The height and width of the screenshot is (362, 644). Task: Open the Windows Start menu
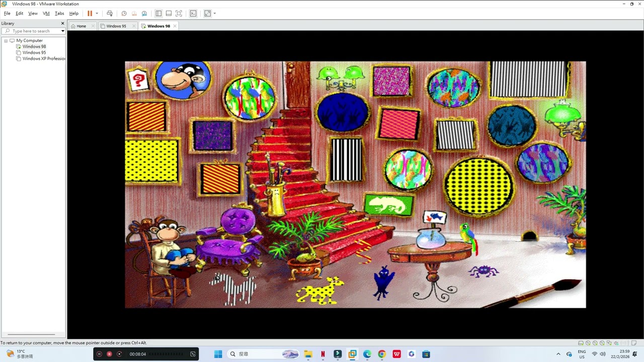pos(218,354)
